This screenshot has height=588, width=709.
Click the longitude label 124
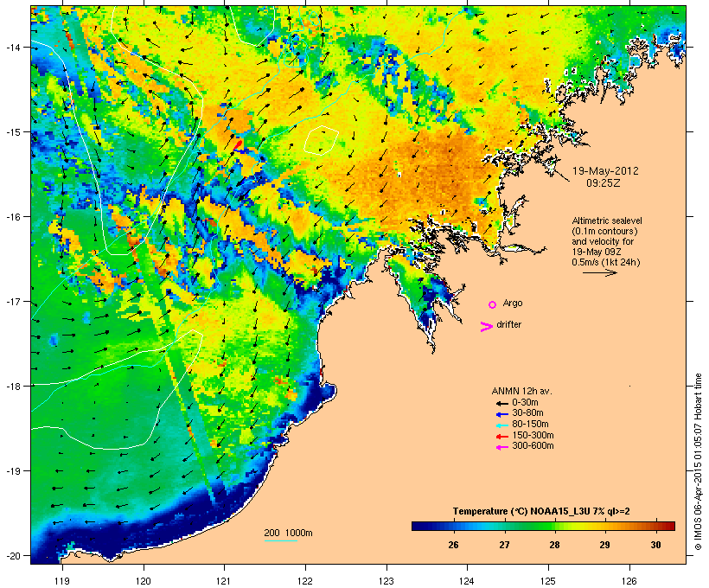click(467, 581)
